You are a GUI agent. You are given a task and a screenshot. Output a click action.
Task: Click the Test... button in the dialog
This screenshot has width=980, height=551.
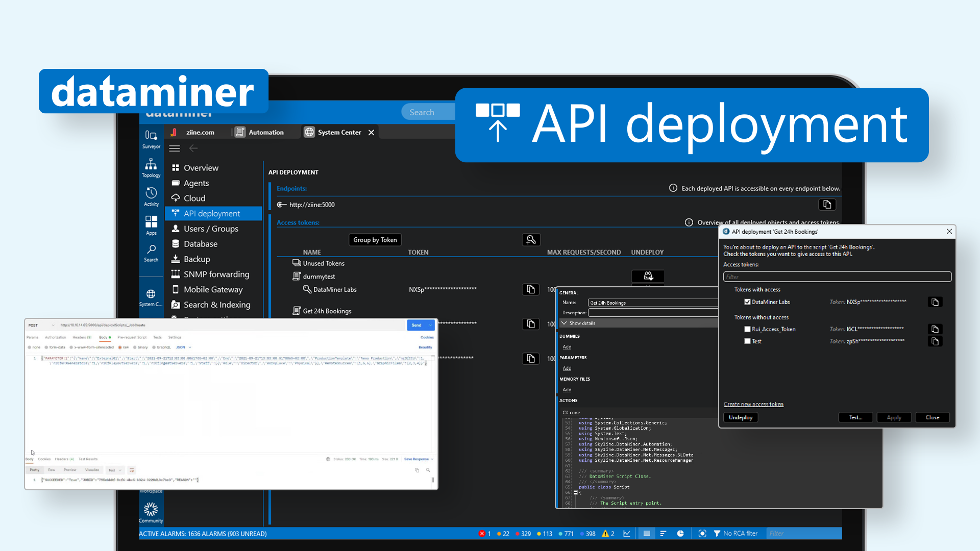[855, 417]
